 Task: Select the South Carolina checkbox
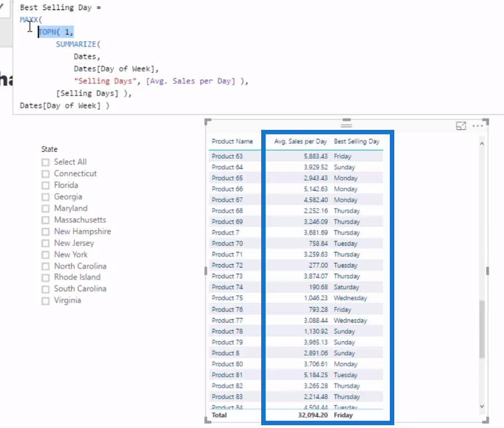coord(45,289)
